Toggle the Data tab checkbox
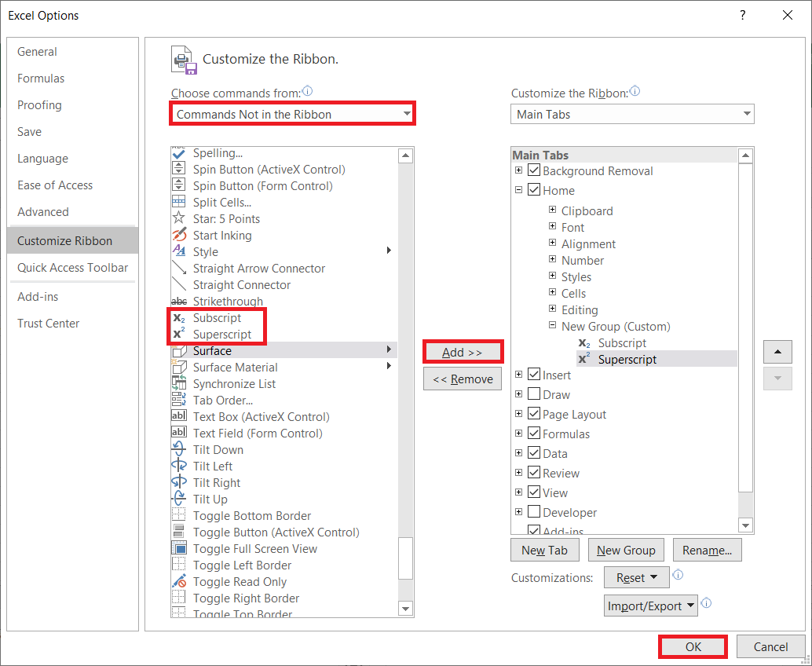812x666 pixels. pos(534,453)
